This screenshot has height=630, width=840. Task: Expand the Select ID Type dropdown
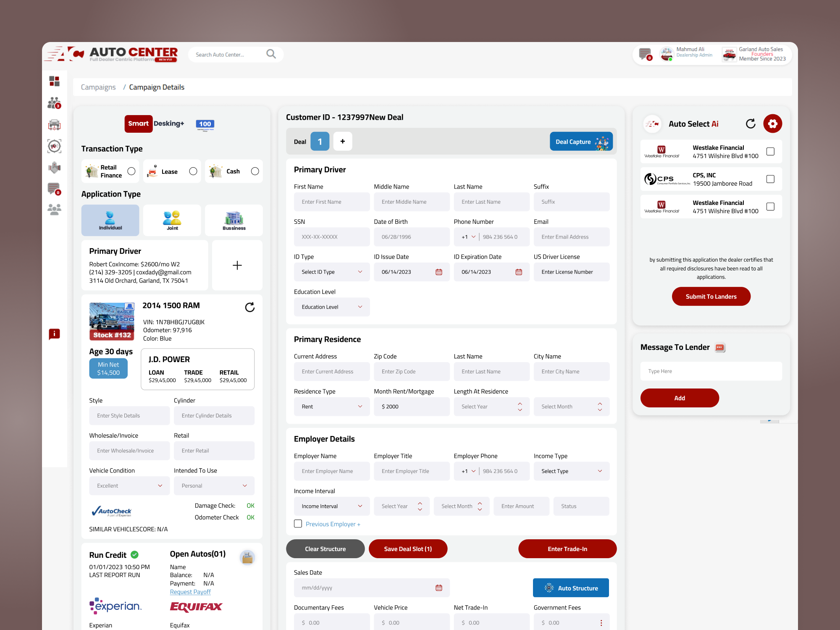(331, 272)
